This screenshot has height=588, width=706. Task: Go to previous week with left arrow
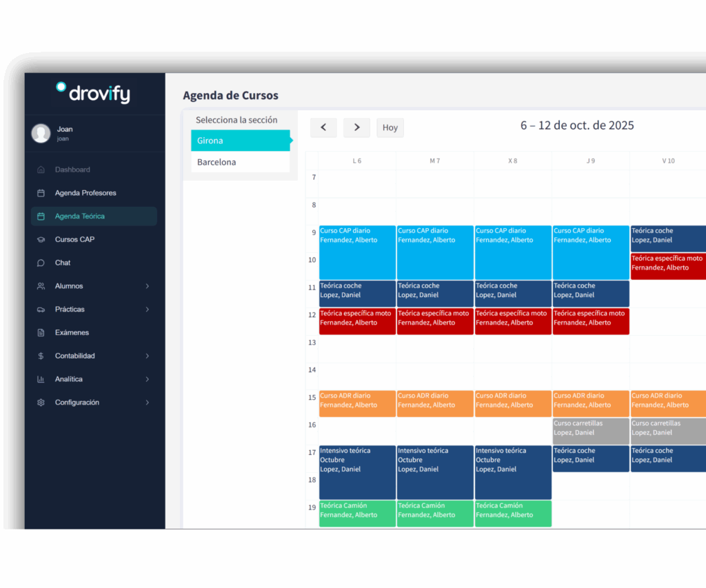pyautogui.click(x=324, y=128)
